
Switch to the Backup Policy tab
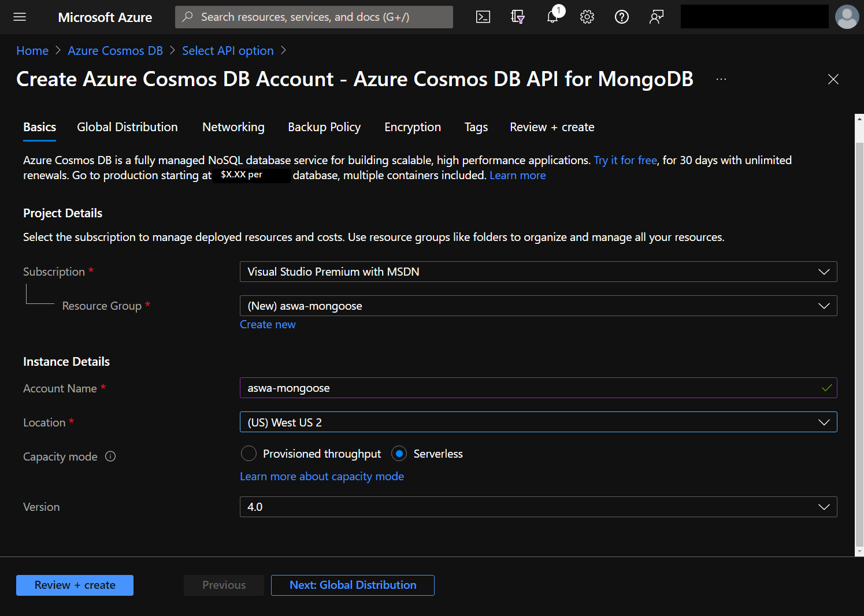click(324, 127)
